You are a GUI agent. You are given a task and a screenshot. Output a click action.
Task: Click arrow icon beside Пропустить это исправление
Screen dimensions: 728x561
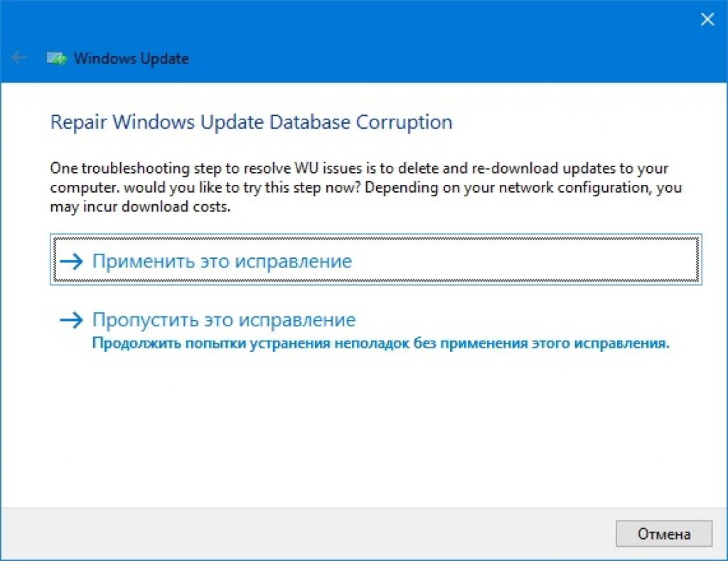pyautogui.click(x=72, y=320)
